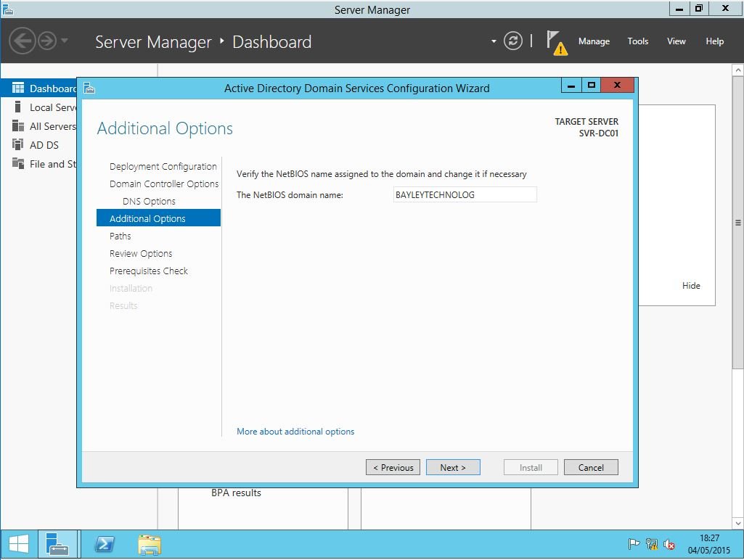The width and height of the screenshot is (744, 560).
Task: Open the navigation history dropdown arrow
Action: tap(65, 41)
